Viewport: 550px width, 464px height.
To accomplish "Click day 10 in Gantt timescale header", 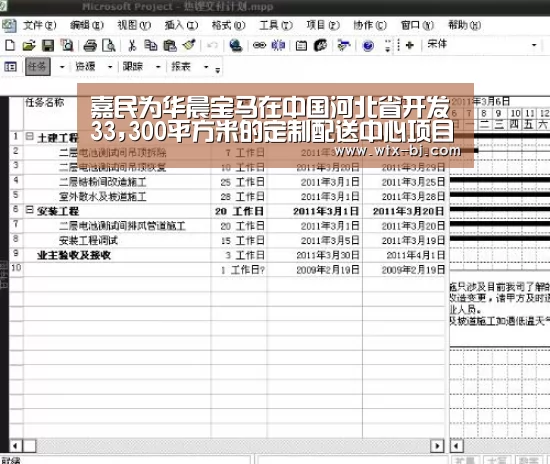I will (515, 113).
